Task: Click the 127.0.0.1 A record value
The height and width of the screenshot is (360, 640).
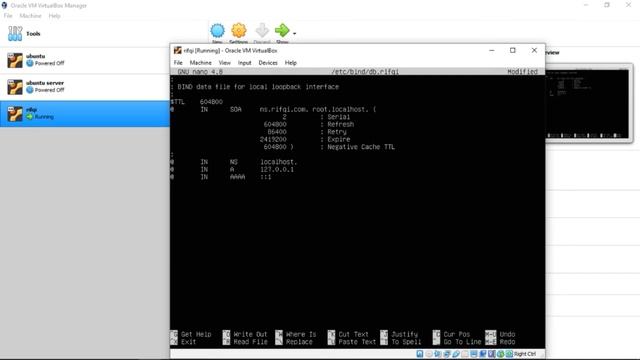Action: 277,169
